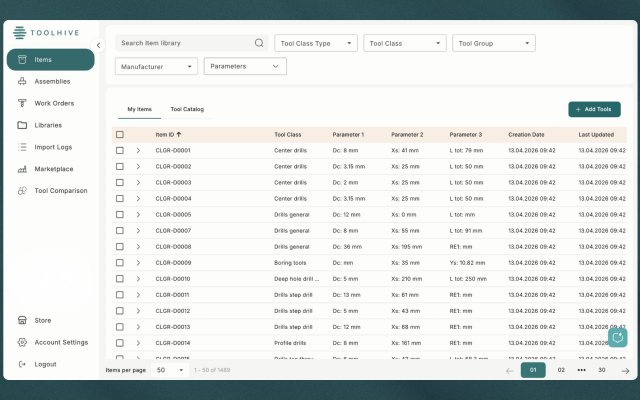Sort by Creation Date column header
Screen dimensions: 640x400
[x=526, y=135]
